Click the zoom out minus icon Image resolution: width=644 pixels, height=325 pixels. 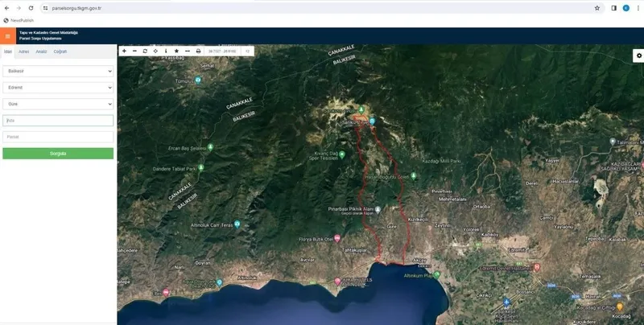point(134,51)
